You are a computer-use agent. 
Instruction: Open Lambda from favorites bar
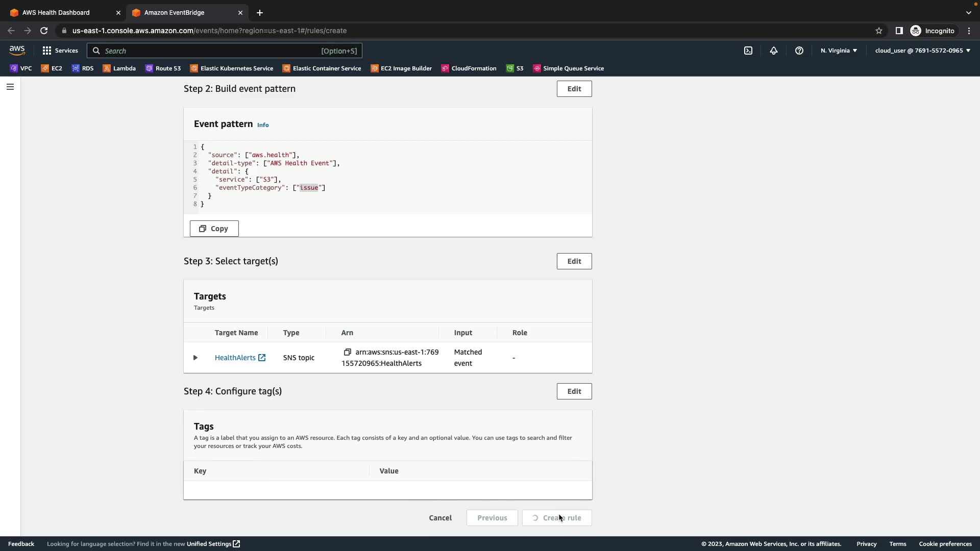point(119,68)
